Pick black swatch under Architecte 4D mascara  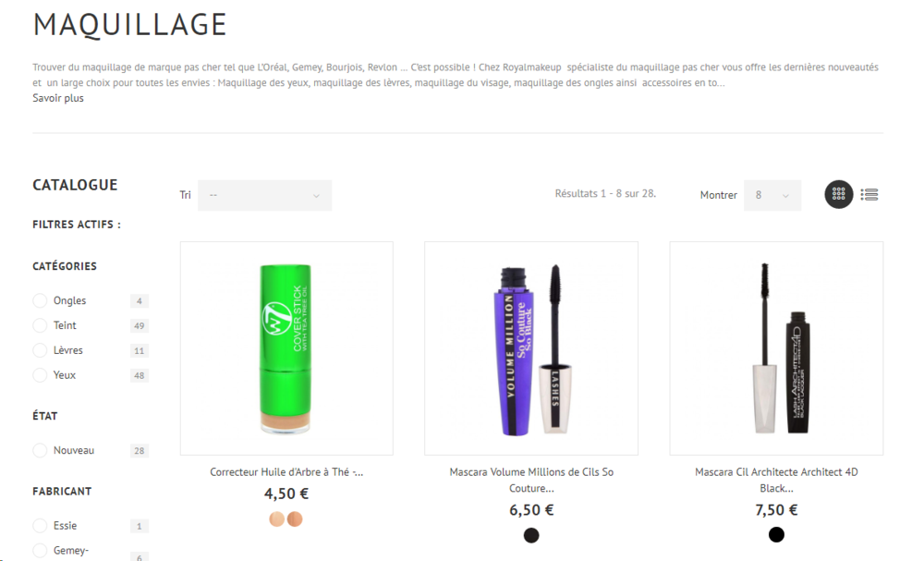click(776, 534)
